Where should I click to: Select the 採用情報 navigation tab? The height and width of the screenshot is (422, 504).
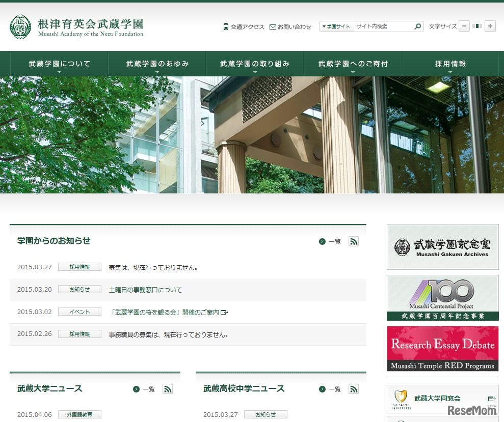pos(450,63)
